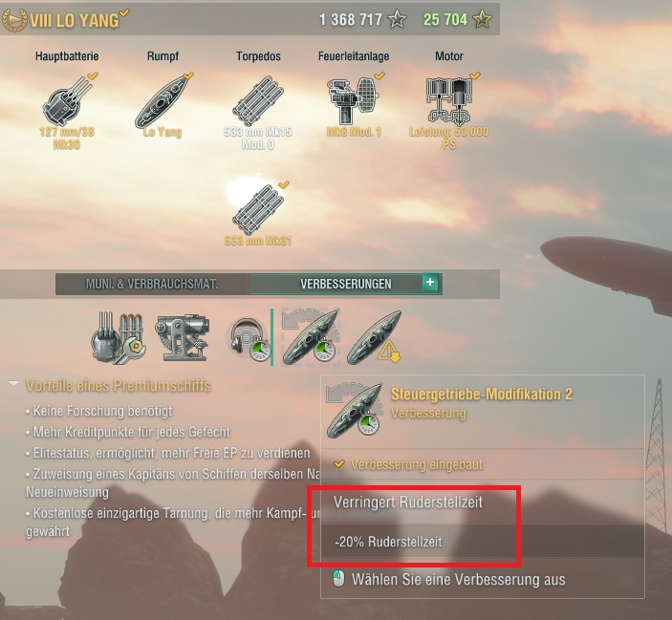Open the main armaments upgrade slot
This screenshot has height=620, width=672.
119,338
